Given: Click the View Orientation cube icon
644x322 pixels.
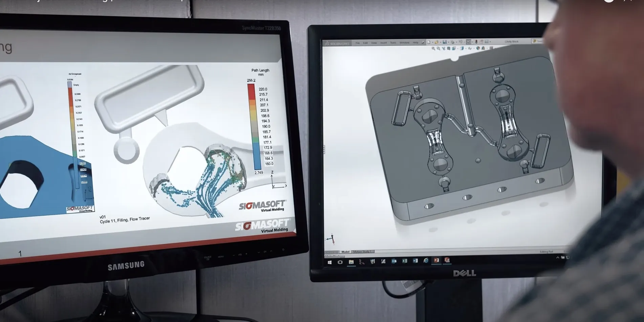Looking at the screenshot, I should [x=462, y=49].
